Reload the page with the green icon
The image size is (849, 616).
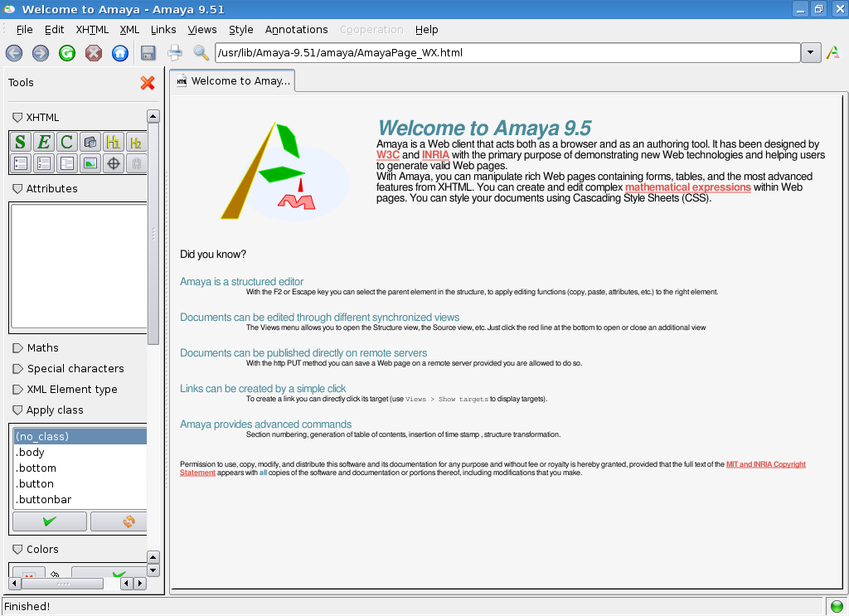coord(67,53)
